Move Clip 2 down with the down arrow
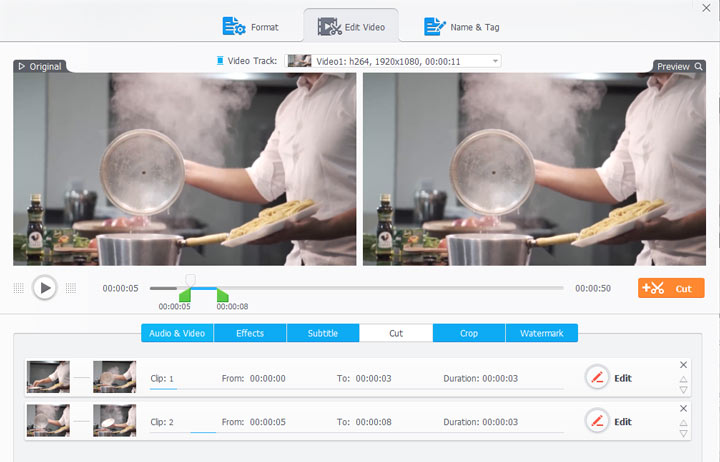 [683, 434]
